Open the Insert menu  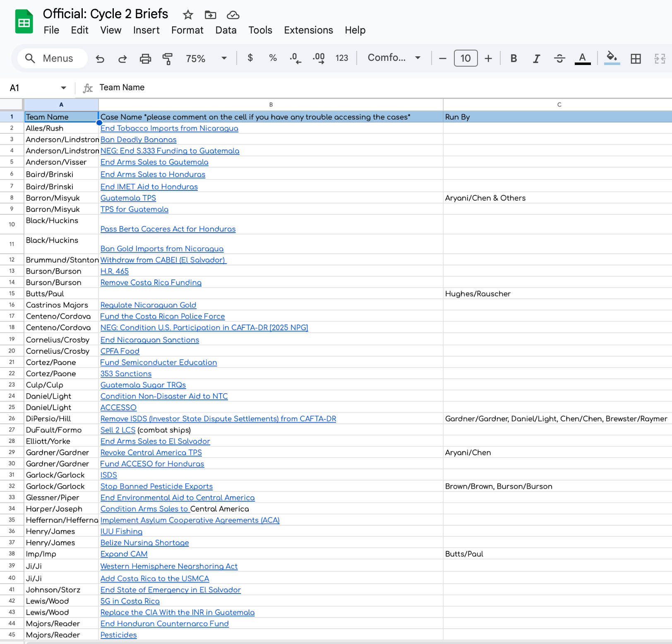(x=146, y=30)
